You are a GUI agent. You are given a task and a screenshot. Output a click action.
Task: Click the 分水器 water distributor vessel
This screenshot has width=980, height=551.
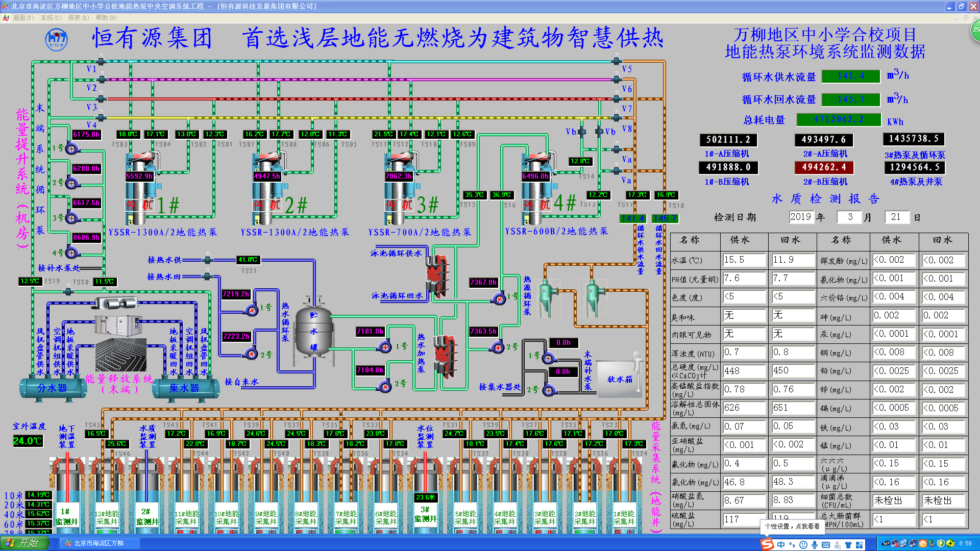52,388
